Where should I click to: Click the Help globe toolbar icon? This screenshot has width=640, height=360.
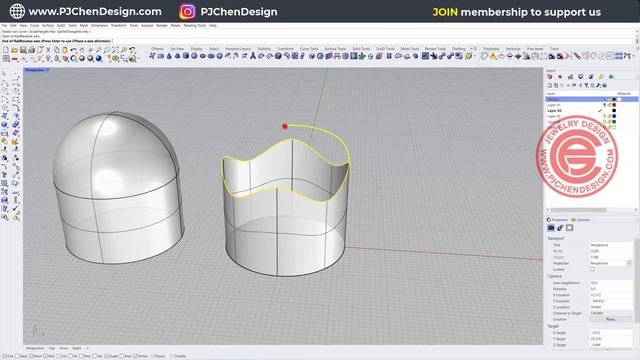[x=132, y=58]
